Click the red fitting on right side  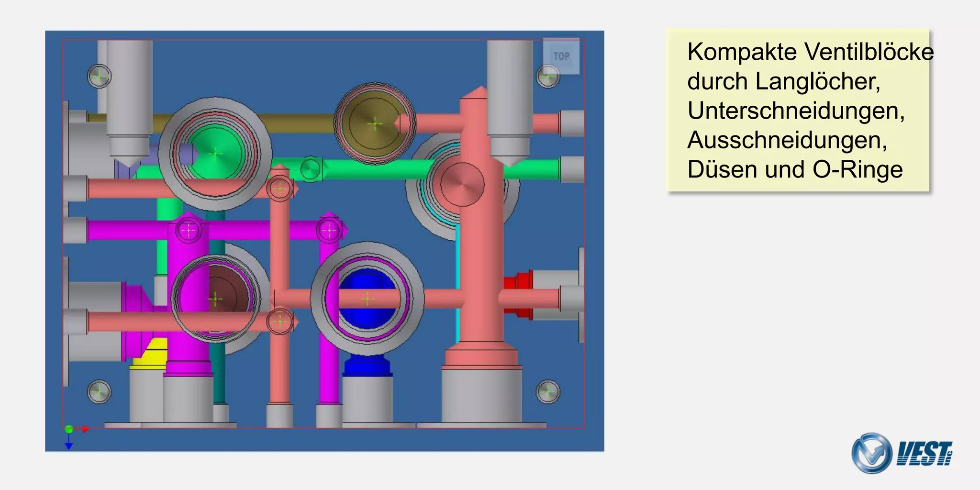pyautogui.click(x=519, y=296)
